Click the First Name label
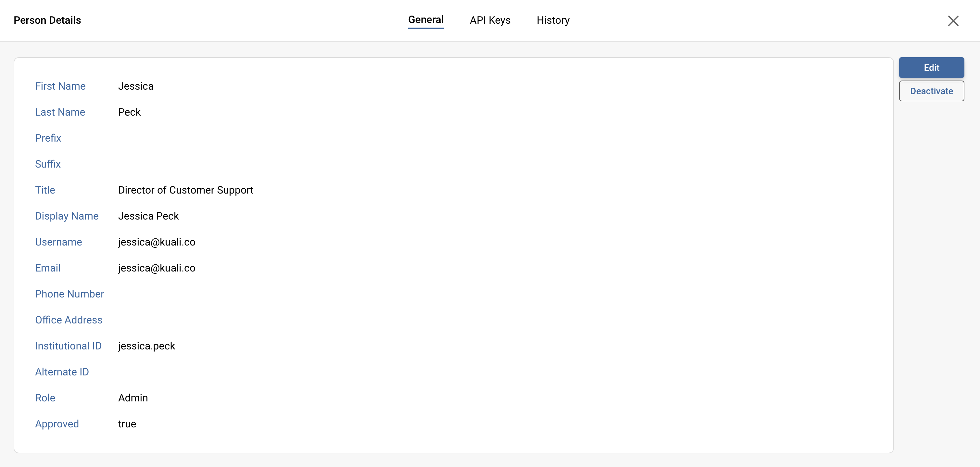This screenshot has width=980, height=467. click(x=60, y=86)
